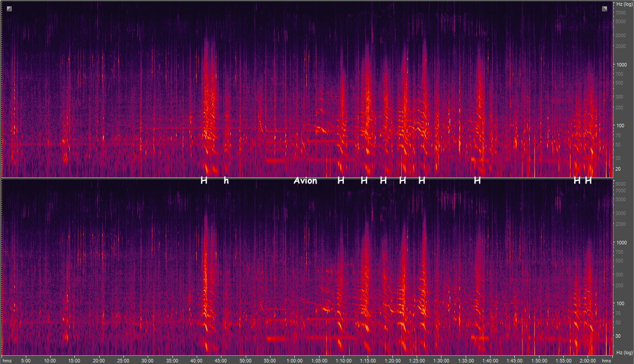634x364 pixels.
Task: Click the top 'Hz (log)' frequency scale label
Action: [x=623, y=4]
